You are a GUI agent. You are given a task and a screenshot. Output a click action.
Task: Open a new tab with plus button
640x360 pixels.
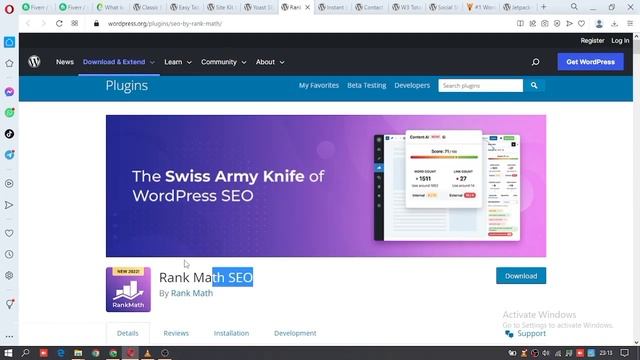544,7
